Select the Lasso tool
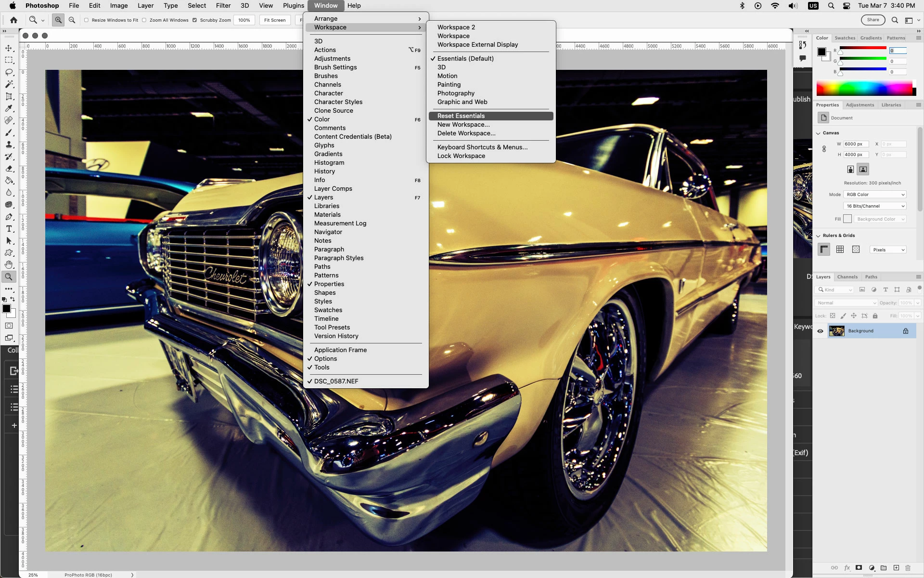 pyautogui.click(x=9, y=72)
